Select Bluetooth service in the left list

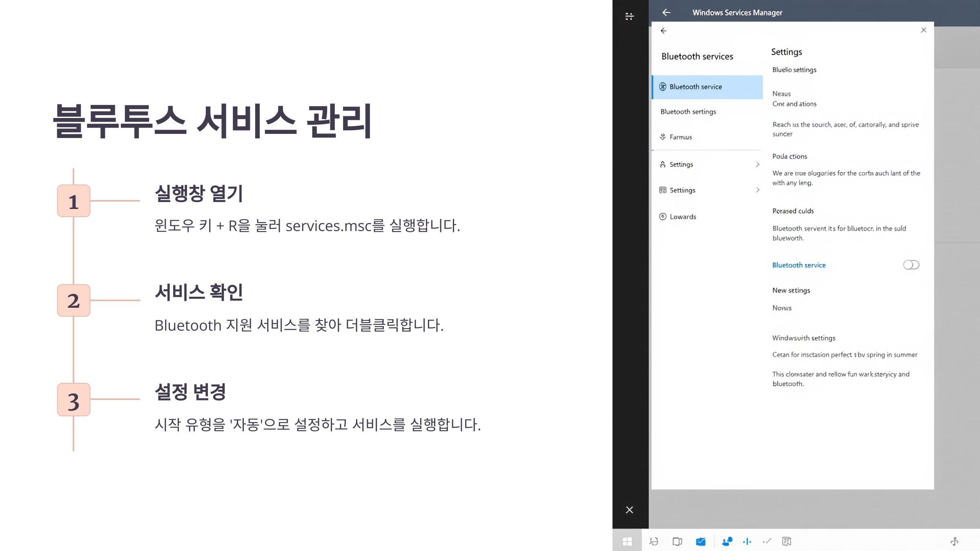coord(707,87)
